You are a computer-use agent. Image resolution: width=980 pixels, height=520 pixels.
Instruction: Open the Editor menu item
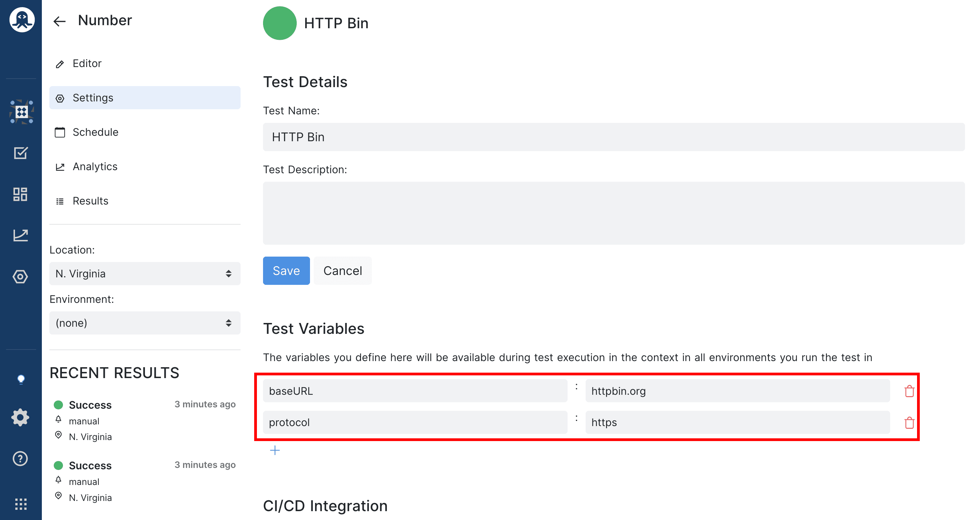[x=145, y=64]
